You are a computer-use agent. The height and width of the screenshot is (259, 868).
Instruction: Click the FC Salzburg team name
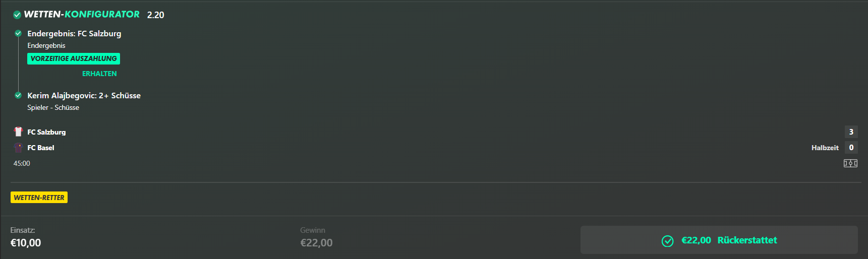click(46, 132)
